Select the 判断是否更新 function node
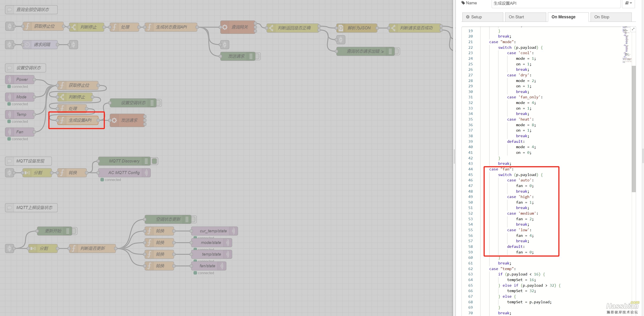 pos(92,248)
